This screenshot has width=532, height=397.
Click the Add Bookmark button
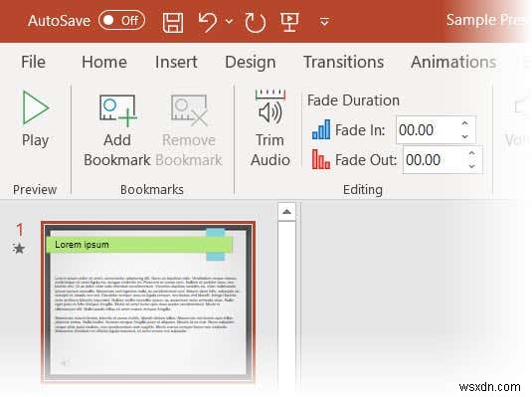117,130
